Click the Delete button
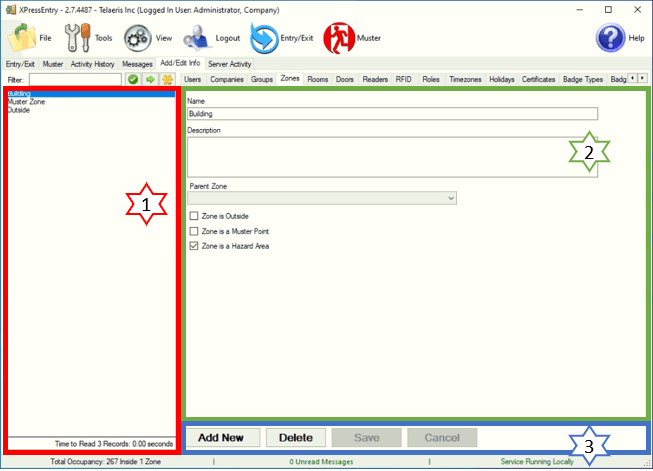 coord(296,437)
